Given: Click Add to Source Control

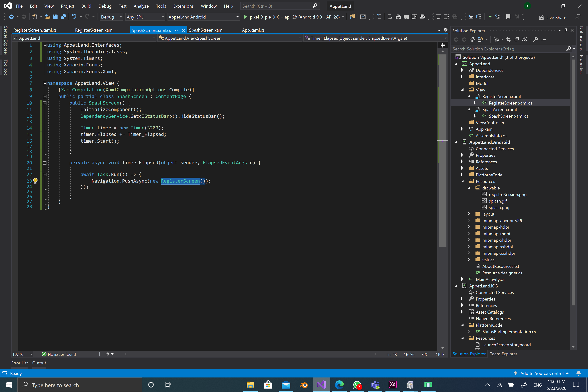Looking at the screenshot, I should [x=542, y=373].
